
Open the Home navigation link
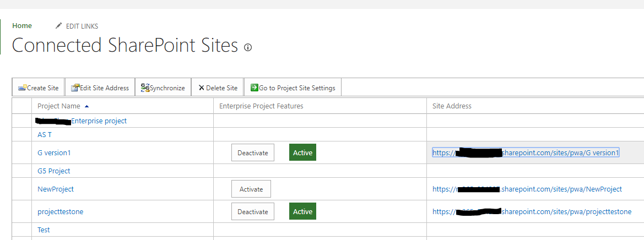(x=22, y=26)
